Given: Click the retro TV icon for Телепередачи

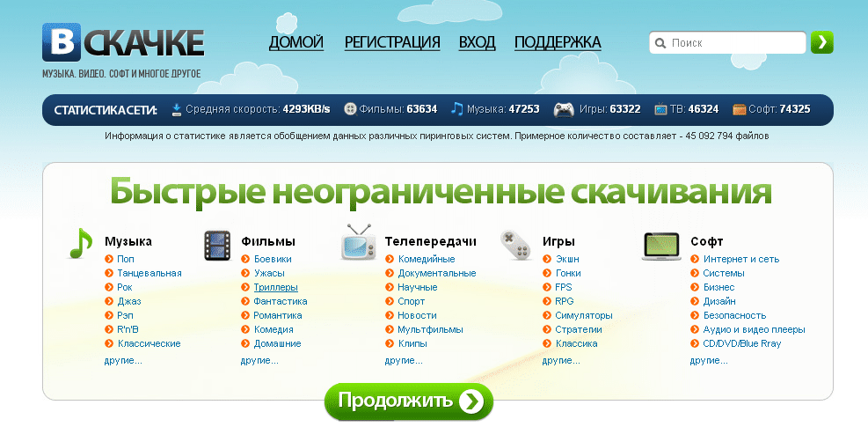Looking at the screenshot, I should 358,244.
